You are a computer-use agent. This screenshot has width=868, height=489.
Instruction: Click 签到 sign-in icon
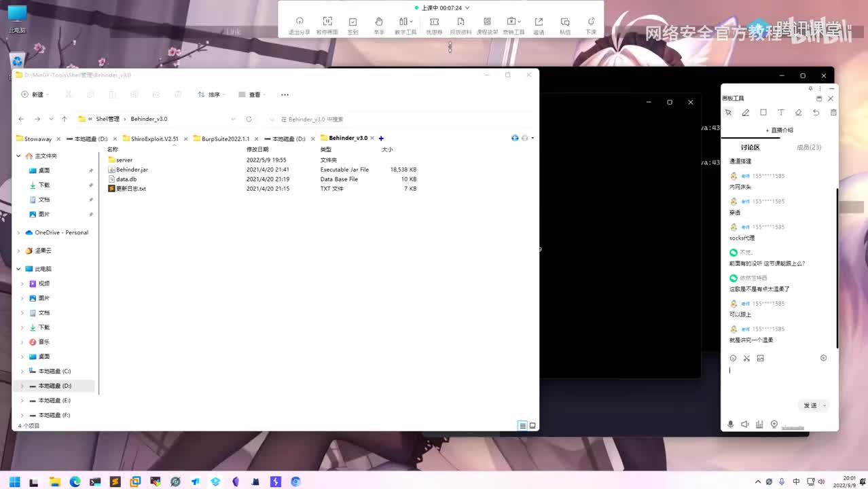[x=352, y=26]
